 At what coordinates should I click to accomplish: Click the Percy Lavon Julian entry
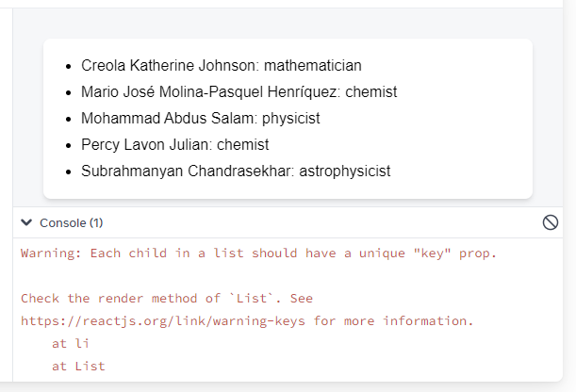tap(174, 144)
